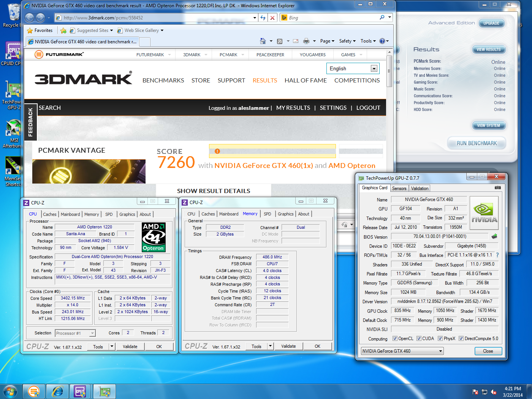532x399 pixels.
Task: Open the Tools dropdown arrow in right CPU-Z
Action: click(x=270, y=346)
